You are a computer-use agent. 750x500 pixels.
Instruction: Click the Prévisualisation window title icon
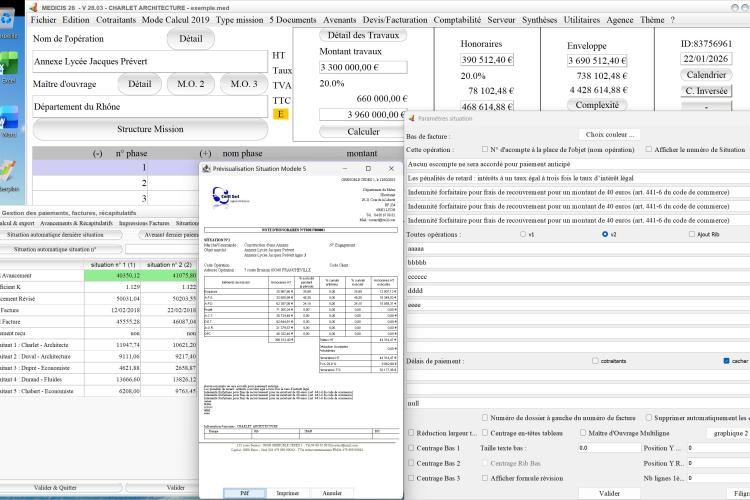(207, 168)
